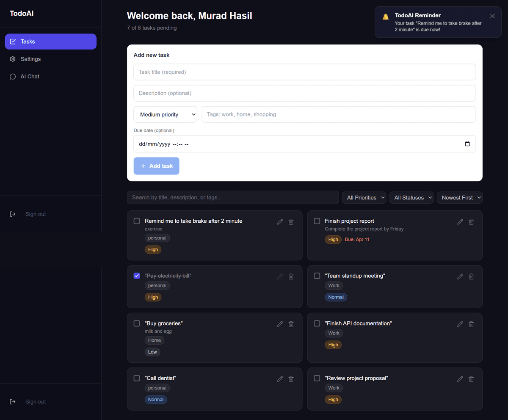
Task: Open the Newest First sort dropdown
Action: point(459,198)
